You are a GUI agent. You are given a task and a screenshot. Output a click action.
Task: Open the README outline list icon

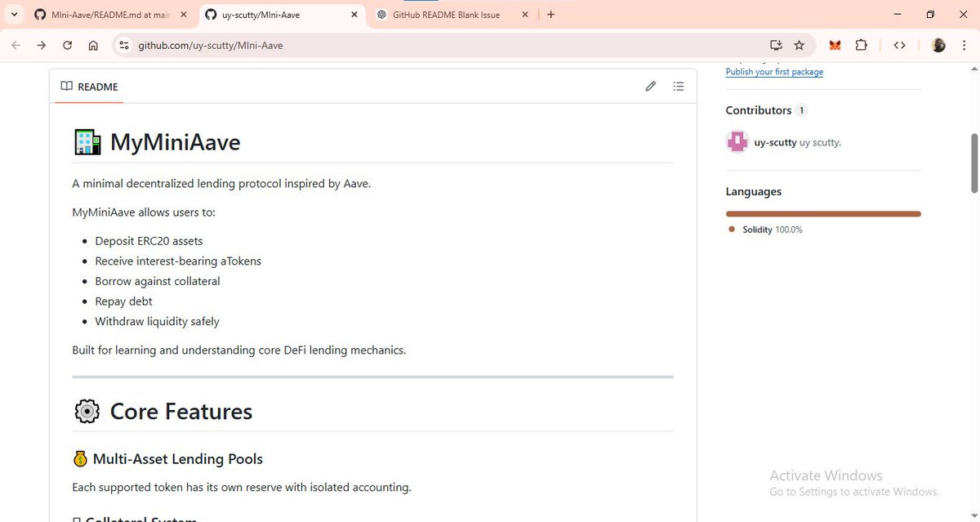(x=679, y=87)
